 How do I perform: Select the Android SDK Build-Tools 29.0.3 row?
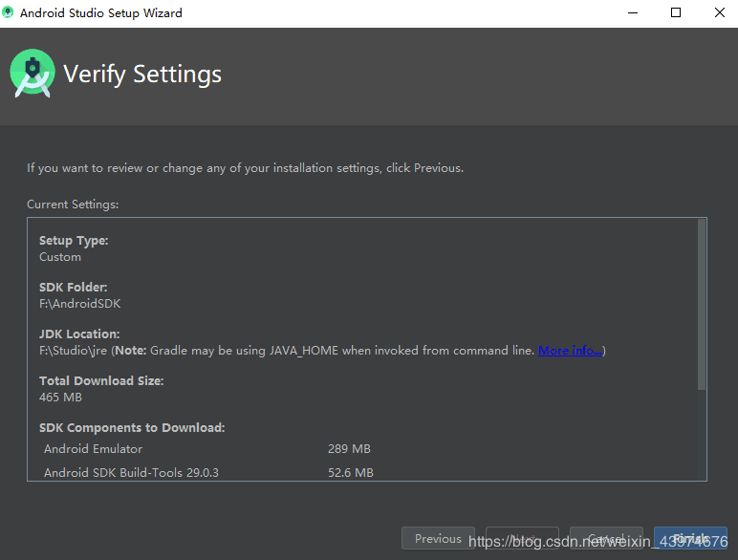tap(131, 472)
